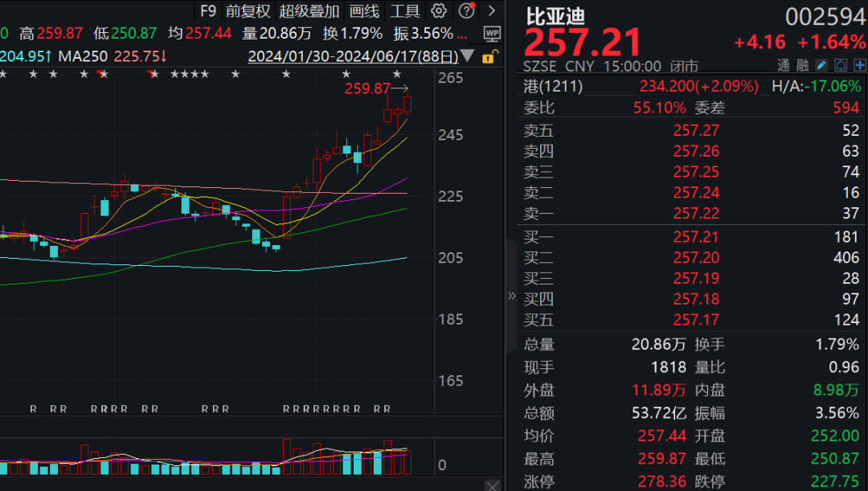Toggle the orange padlock below the toolbar
The height and width of the screenshot is (491, 868).
click(489, 57)
